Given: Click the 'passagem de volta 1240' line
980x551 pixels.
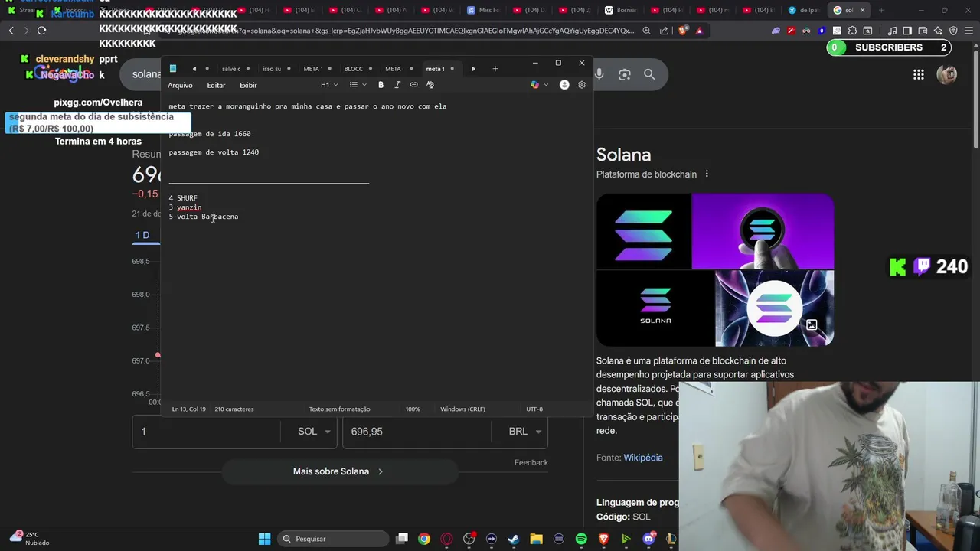Looking at the screenshot, I should click(214, 152).
